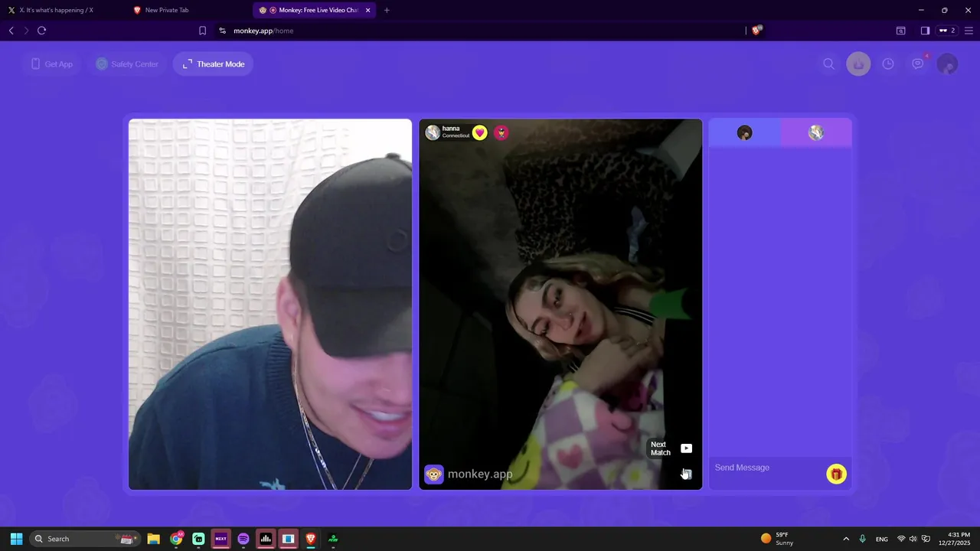Image resolution: width=980 pixels, height=551 pixels.
Task: Open File Explorer from taskbar
Action: click(153, 539)
